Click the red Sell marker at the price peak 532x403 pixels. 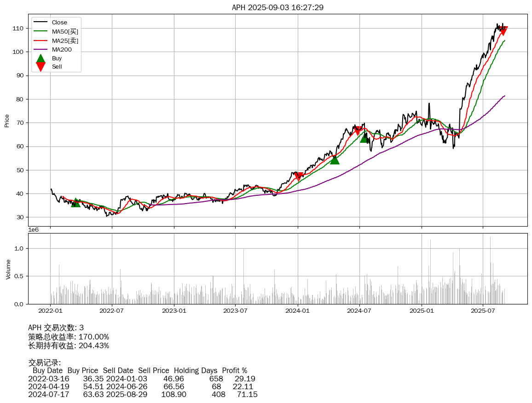(x=503, y=31)
